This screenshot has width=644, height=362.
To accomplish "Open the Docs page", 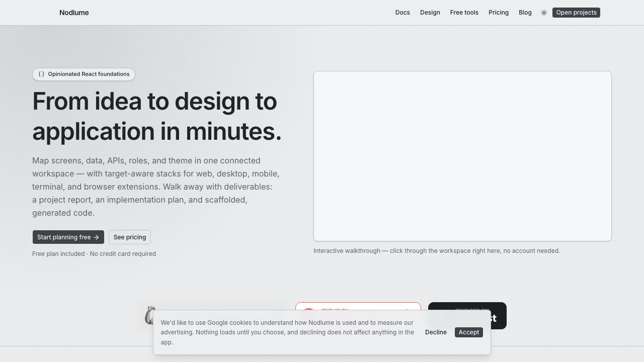I will (403, 13).
